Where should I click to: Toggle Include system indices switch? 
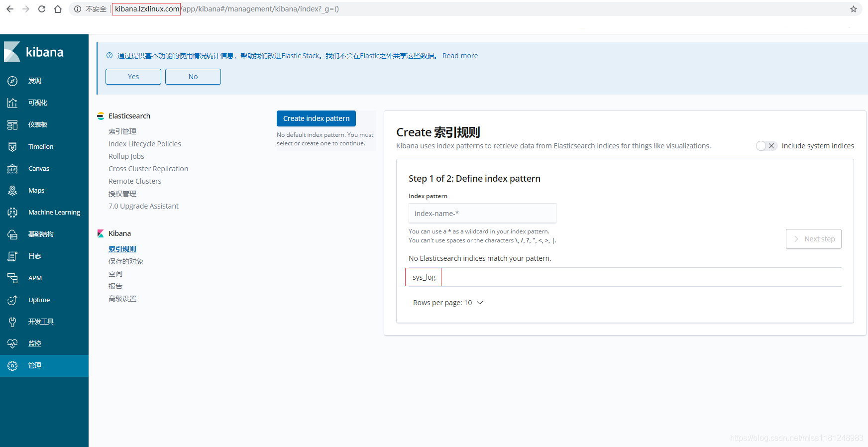766,146
